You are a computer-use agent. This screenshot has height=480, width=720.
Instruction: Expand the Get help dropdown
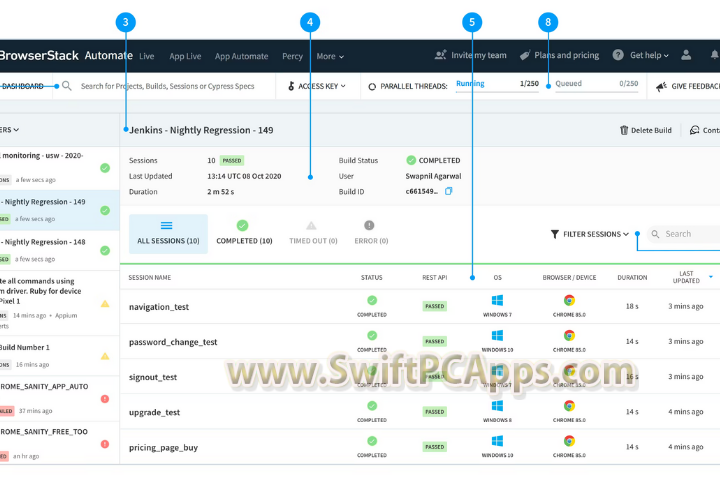[x=649, y=55]
